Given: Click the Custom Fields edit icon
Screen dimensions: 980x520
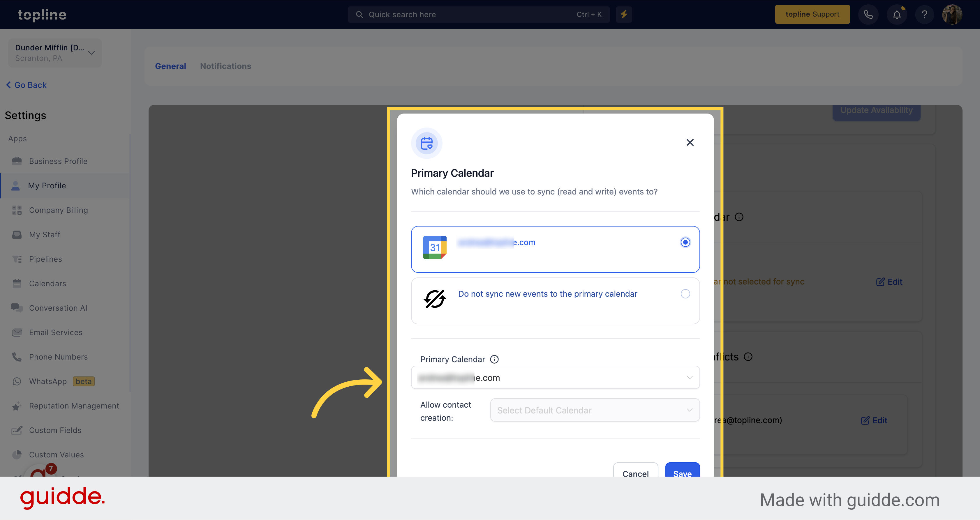Looking at the screenshot, I should coord(17,430).
